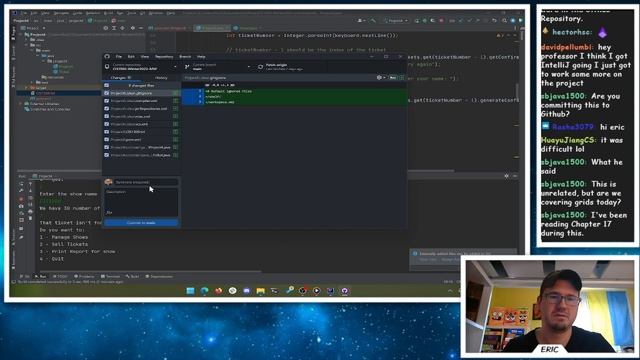Image resolution: width=640 pixels, height=360 pixels.
Task: Open Run panel settings gear in IntelliJ
Action: [507, 176]
